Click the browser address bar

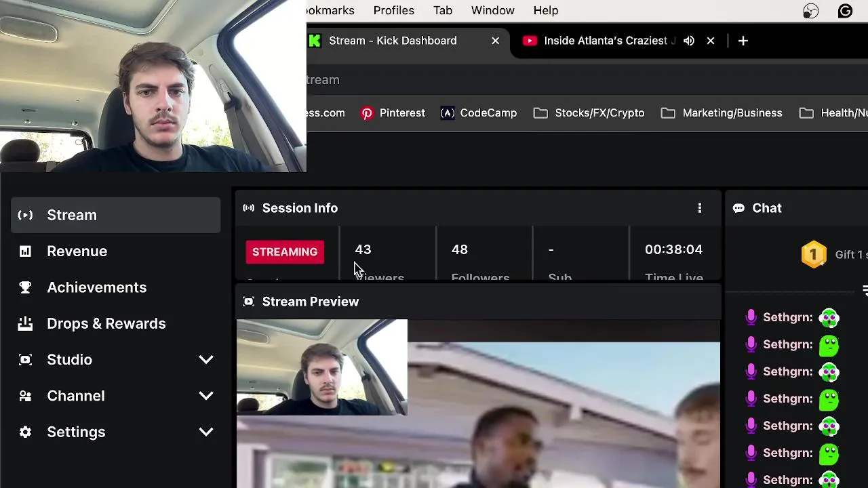(587, 80)
